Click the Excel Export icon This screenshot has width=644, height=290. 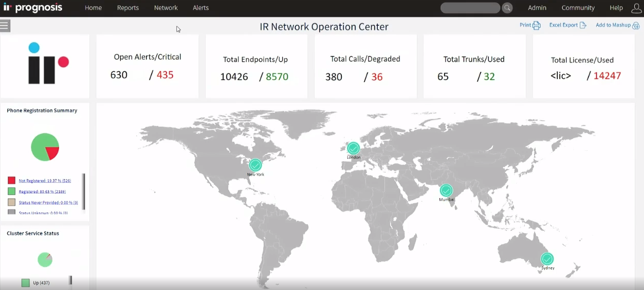(583, 25)
